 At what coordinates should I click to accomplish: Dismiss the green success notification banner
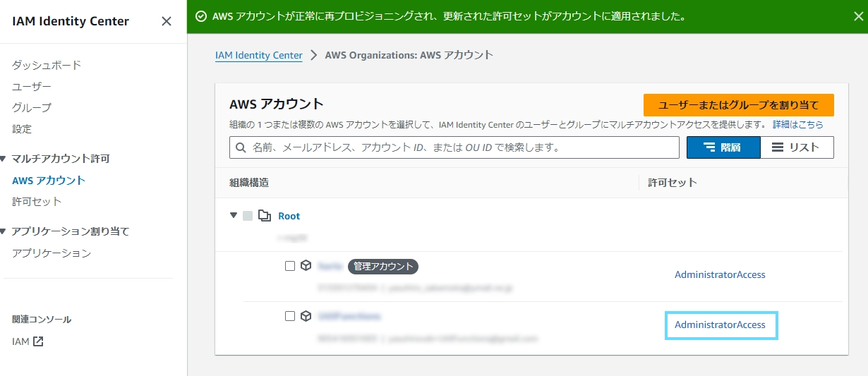pyautogui.click(x=858, y=16)
